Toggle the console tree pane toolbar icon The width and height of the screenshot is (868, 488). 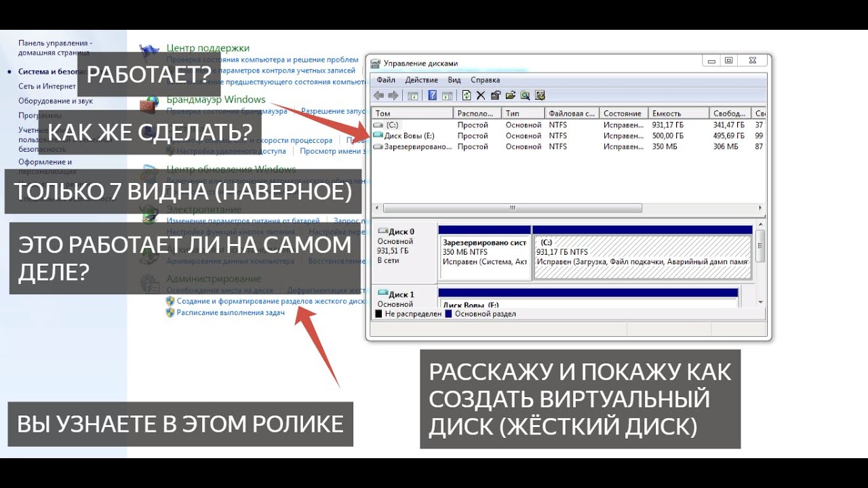[x=413, y=96]
